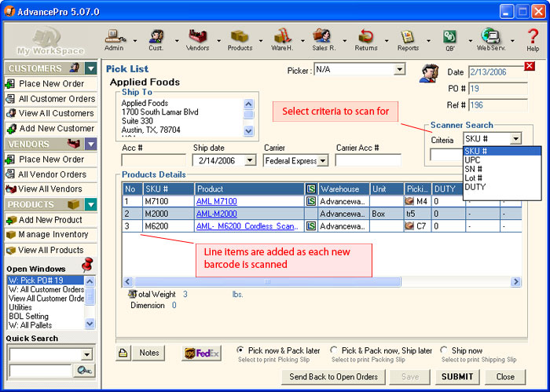This screenshot has height=392, width=550.
Task: Select W: All Pallets in Open Windows
Action: coord(46,325)
